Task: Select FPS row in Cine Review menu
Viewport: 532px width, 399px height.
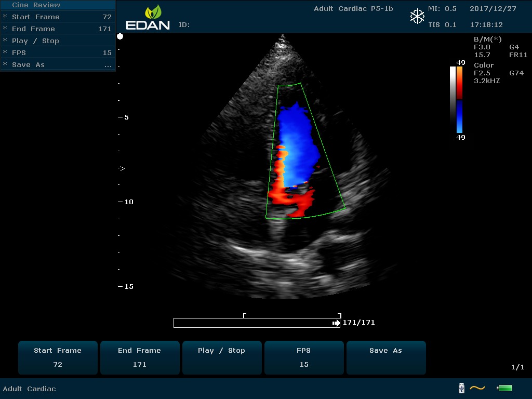Action: pyautogui.click(x=57, y=53)
